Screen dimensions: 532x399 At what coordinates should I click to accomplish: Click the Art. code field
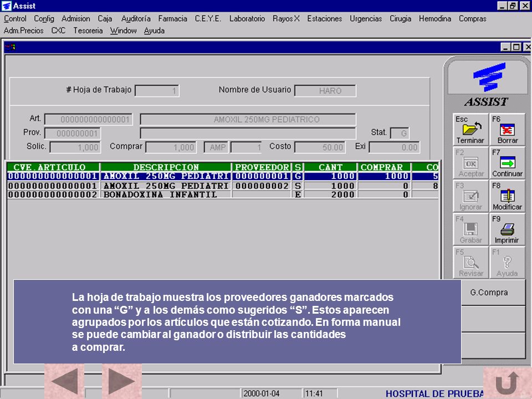(x=88, y=120)
